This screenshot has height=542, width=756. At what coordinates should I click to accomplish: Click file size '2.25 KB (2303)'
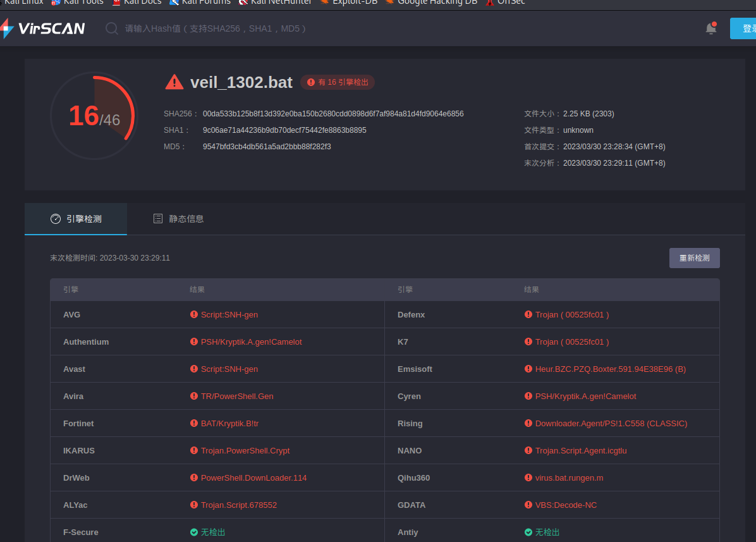coord(588,114)
